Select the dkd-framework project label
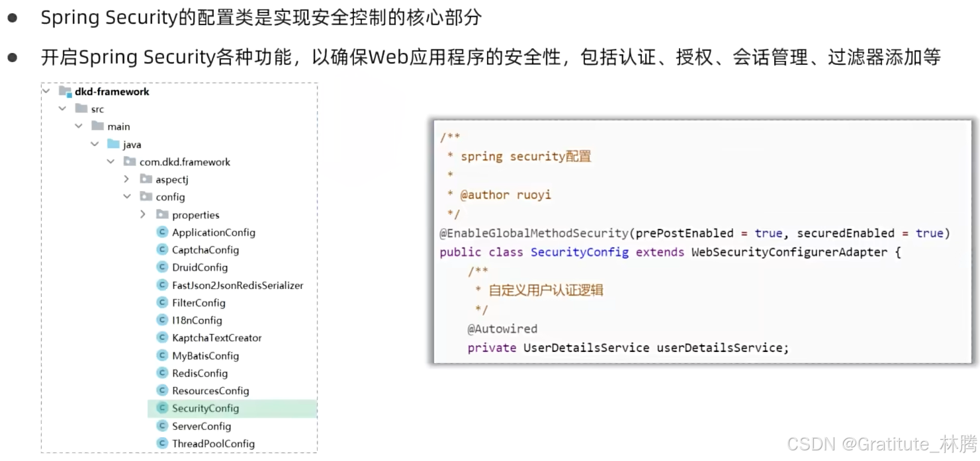 pyautogui.click(x=112, y=92)
